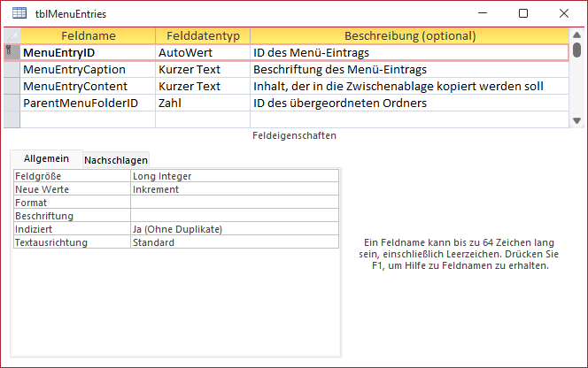Open the Kurzer Text type of MenuEntryContent

tap(200, 86)
